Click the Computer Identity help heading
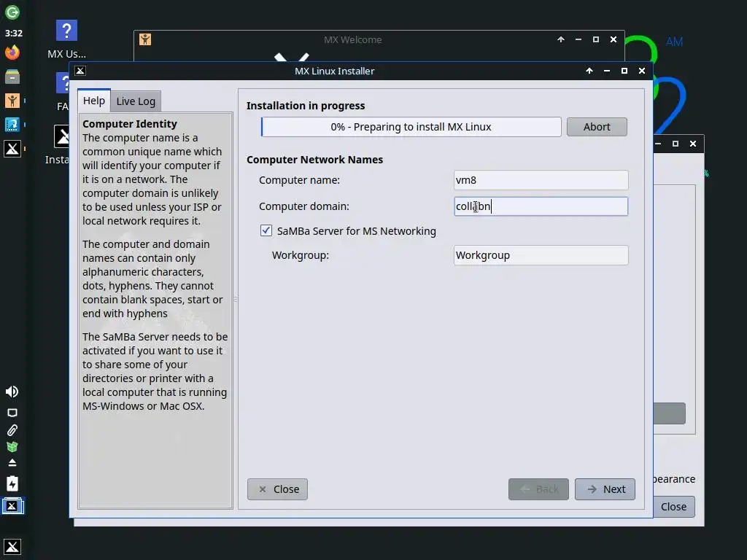747x560 pixels. tap(130, 124)
